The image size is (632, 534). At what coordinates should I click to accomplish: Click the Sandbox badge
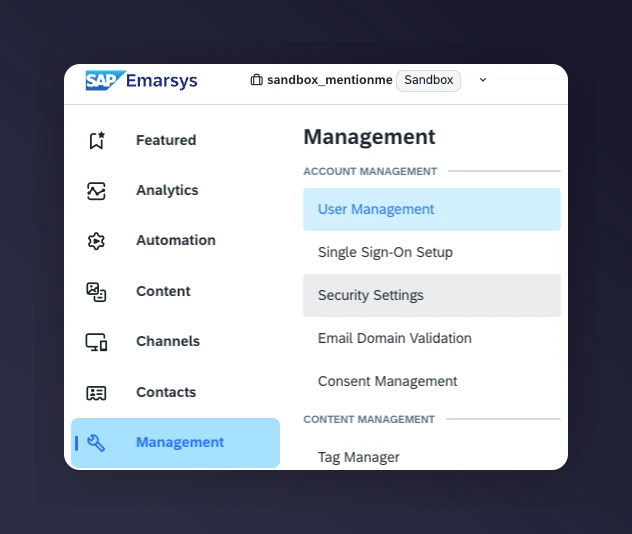tap(428, 80)
